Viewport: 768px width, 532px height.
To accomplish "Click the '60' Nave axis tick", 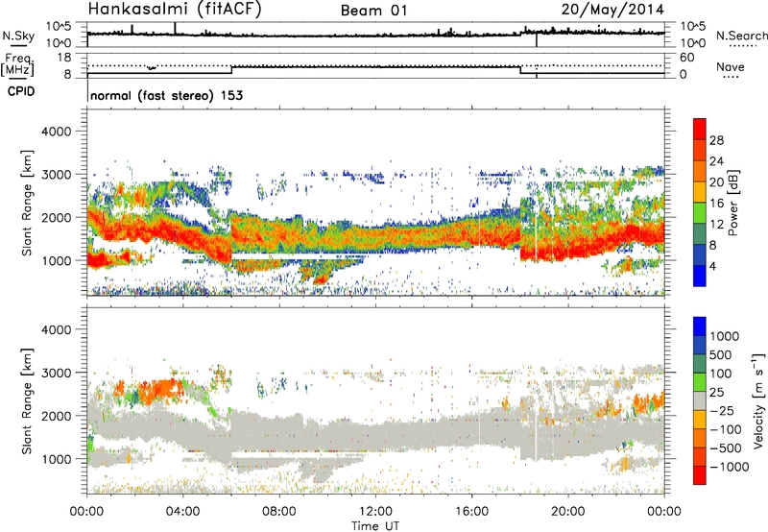I will 687,58.
